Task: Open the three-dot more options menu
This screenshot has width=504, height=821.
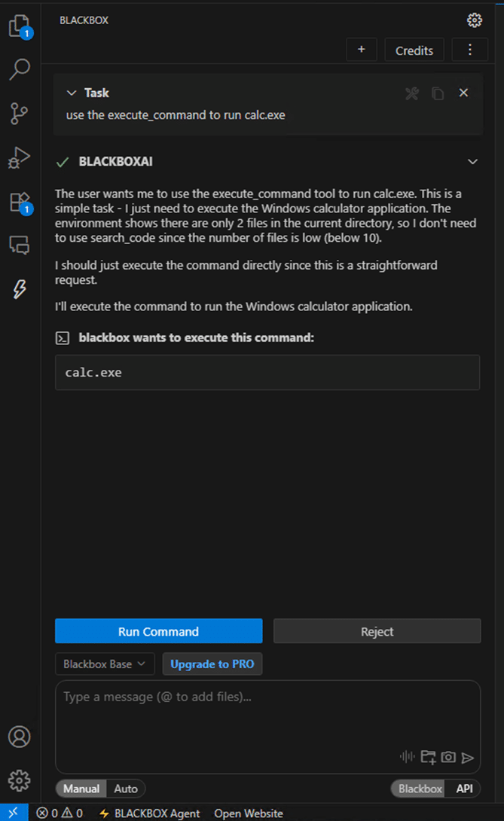Action: pos(470,50)
